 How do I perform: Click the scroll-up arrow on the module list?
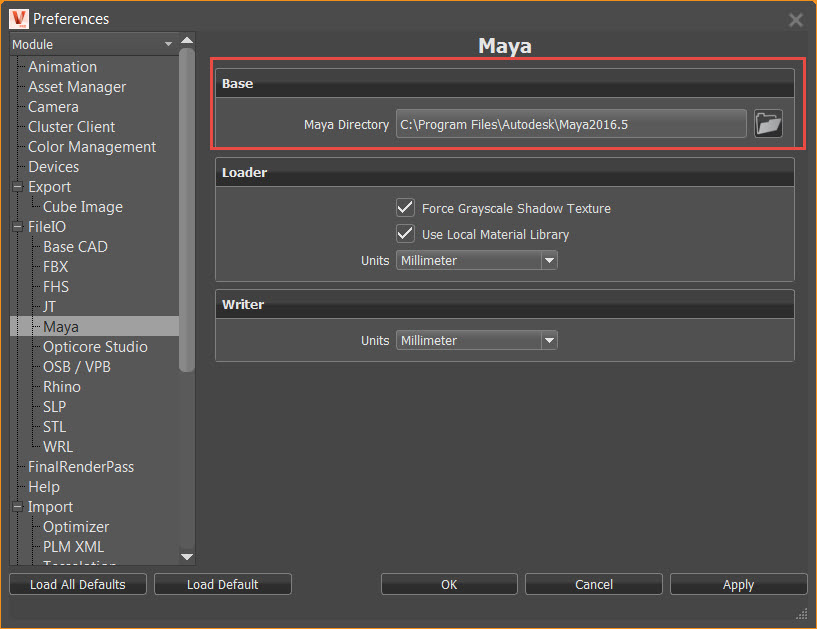(x=186, y=42)
